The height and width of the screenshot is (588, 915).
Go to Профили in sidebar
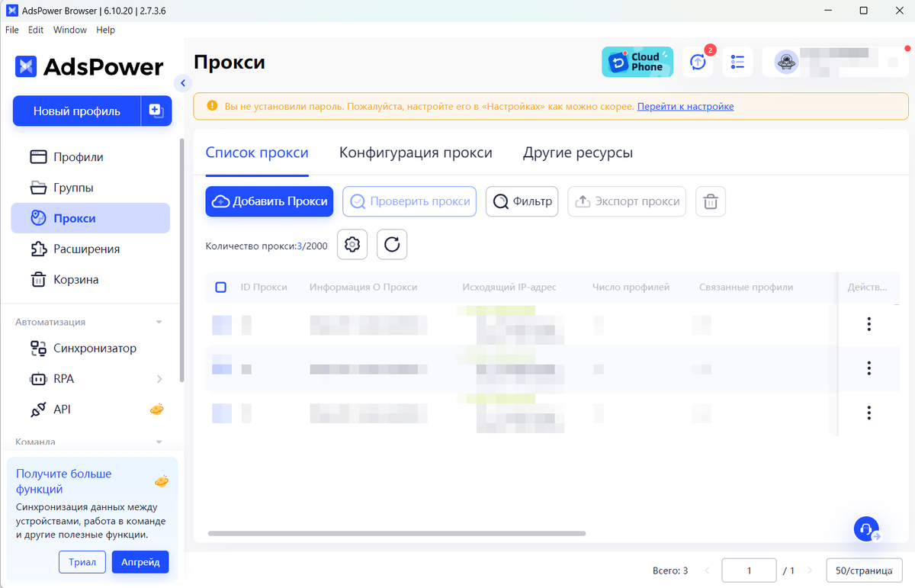click(90, 157)
